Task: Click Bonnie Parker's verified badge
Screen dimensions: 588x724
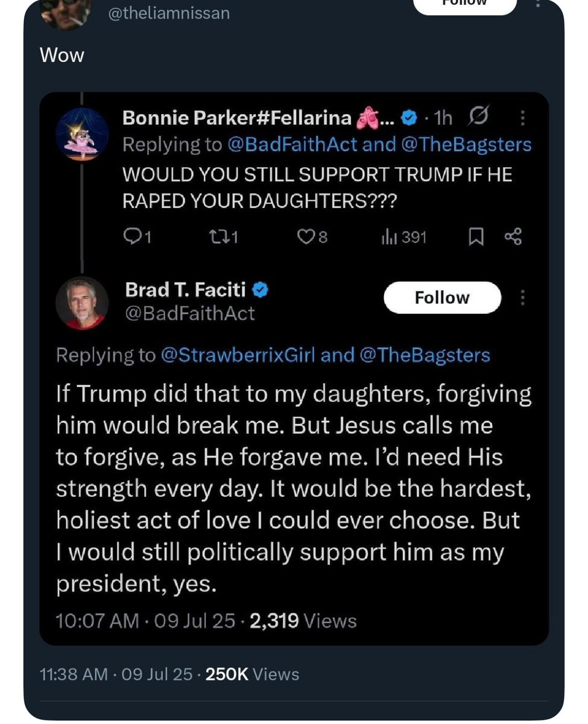Action: pyautogui.click(x=409, y=118)
